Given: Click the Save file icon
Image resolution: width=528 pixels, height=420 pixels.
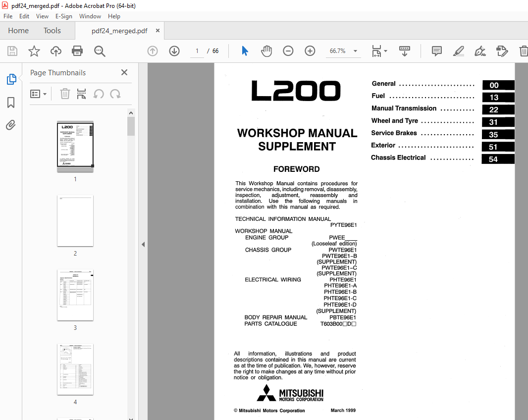Looking at the screenshot, I should (12, 51).
